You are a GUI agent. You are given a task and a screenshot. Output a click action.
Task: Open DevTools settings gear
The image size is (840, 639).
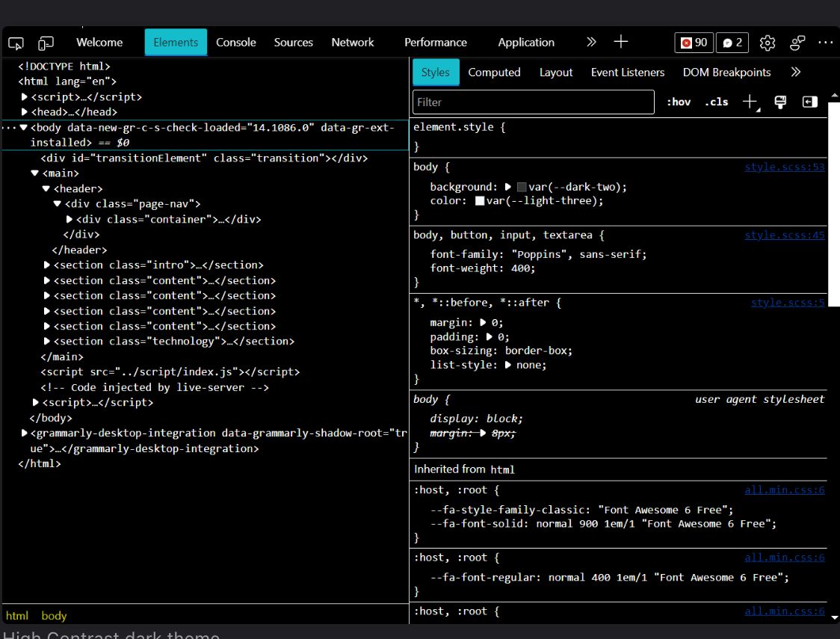[x=768, y=43]
